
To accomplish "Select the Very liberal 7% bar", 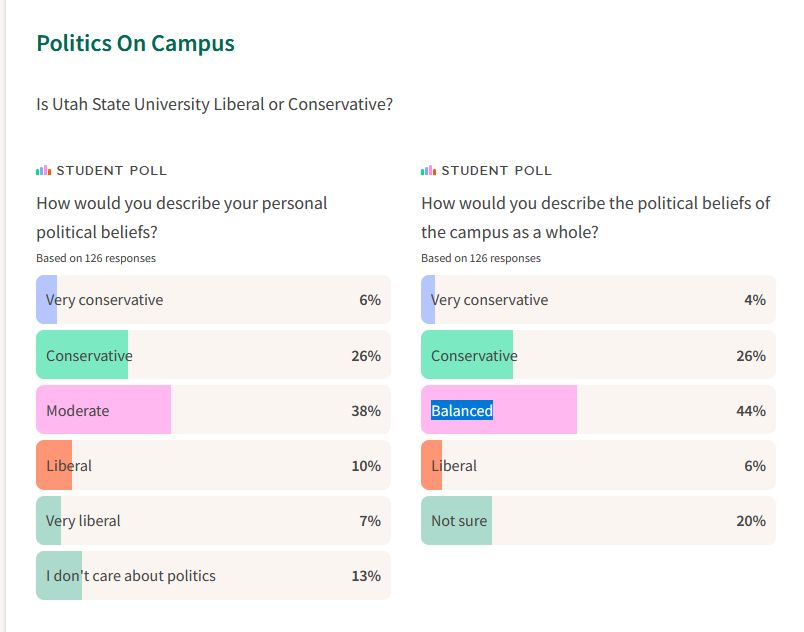I will [x=213, y=520].
